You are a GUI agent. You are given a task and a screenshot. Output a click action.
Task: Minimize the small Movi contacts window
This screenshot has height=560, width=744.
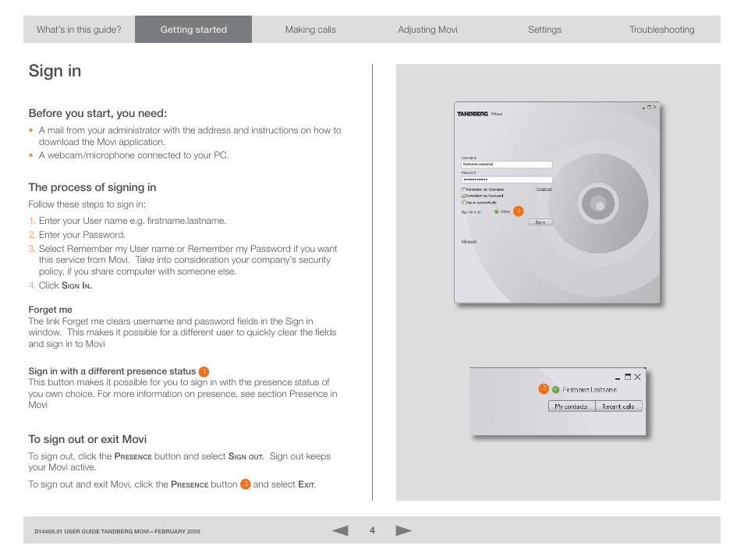tap(618, 377)
